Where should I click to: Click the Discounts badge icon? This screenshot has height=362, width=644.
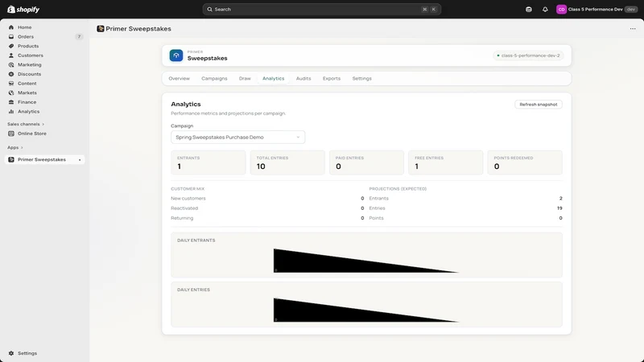pos(11,74)
